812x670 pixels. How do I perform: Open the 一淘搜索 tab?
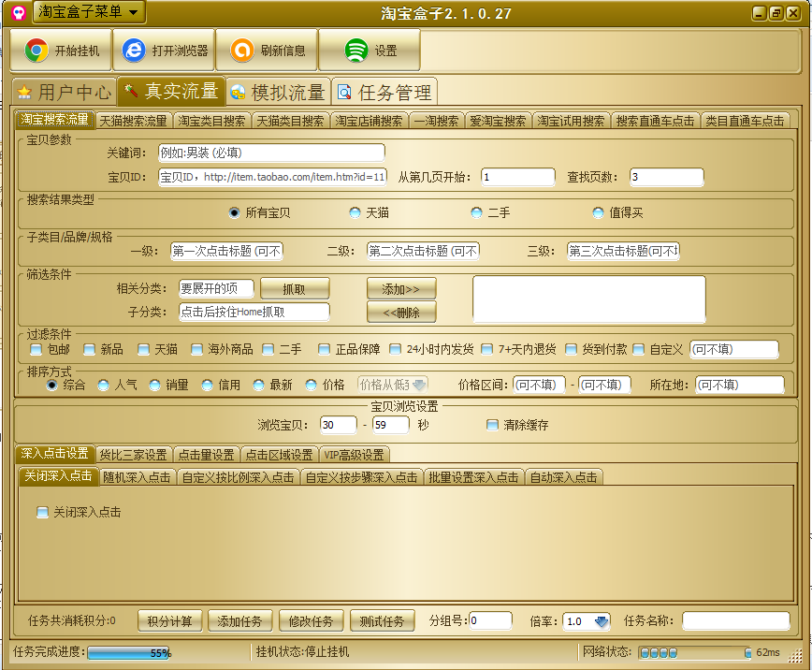click(x=436, y=122)
